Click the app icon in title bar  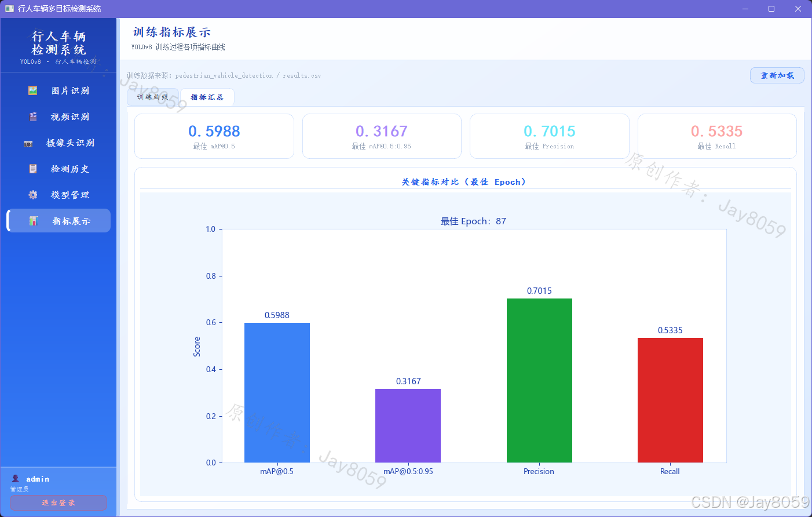click(9, 9)
